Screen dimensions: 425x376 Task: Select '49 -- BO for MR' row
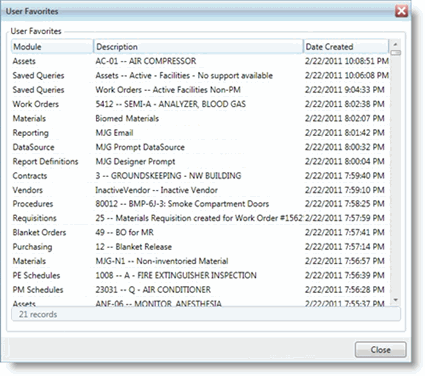(200, 232)
